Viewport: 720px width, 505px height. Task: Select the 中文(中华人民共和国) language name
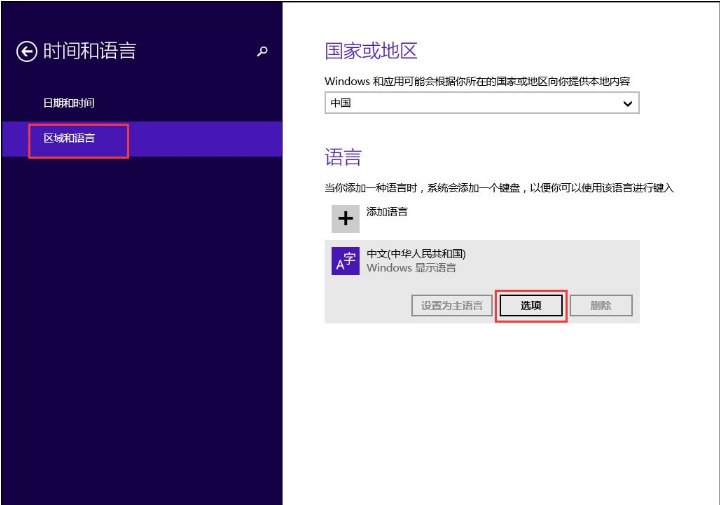(416, 254)
